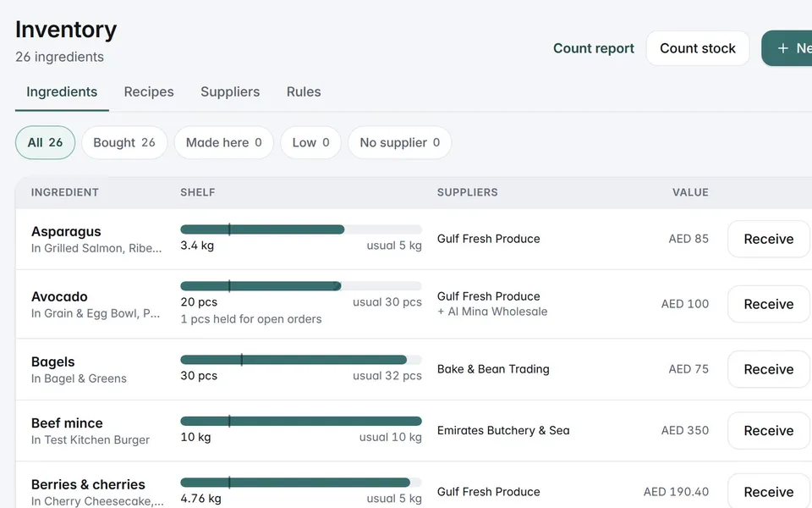Click the INGREDIENT column header
The height and width of the screenshot is (508, 812).
65,192
